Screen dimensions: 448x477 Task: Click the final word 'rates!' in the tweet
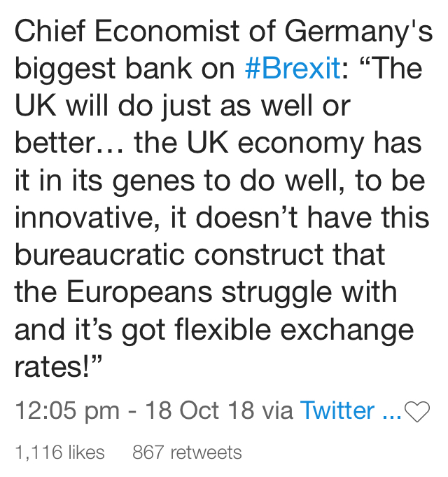point(52,368)
